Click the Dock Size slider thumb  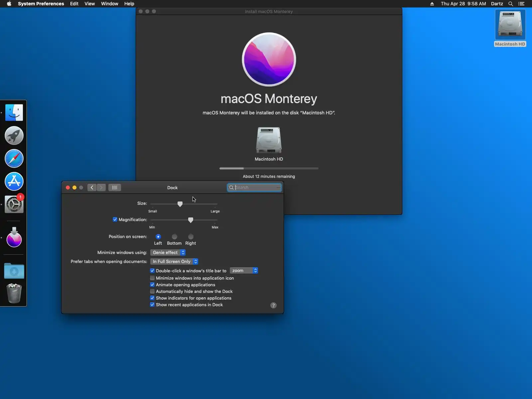click(180, 204)
